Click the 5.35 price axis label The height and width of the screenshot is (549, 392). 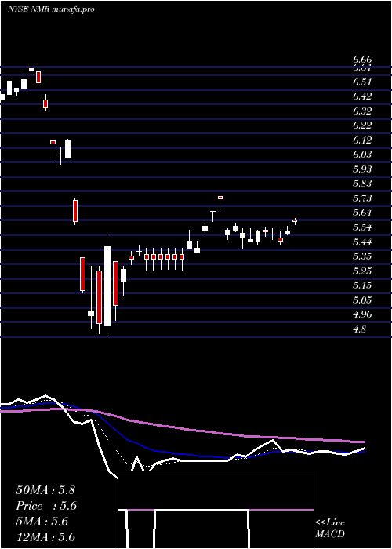pyautogui.click(x=362, y=256)
